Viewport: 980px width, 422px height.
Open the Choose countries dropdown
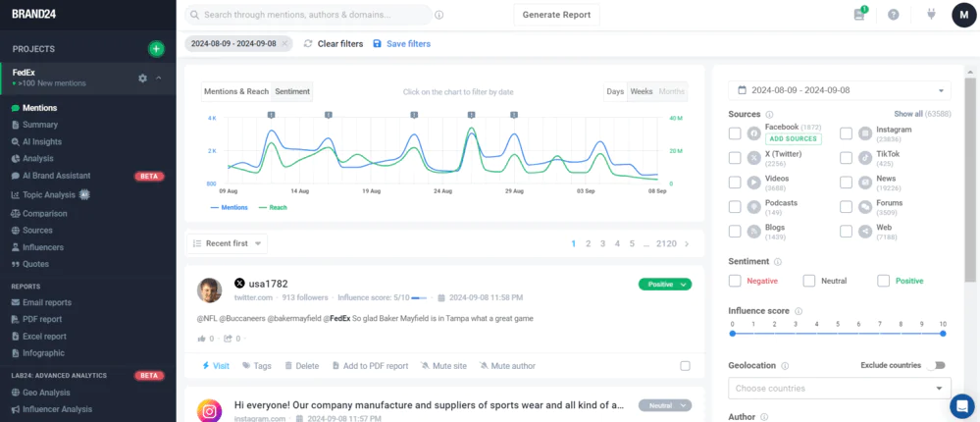[x=839, y=388]
